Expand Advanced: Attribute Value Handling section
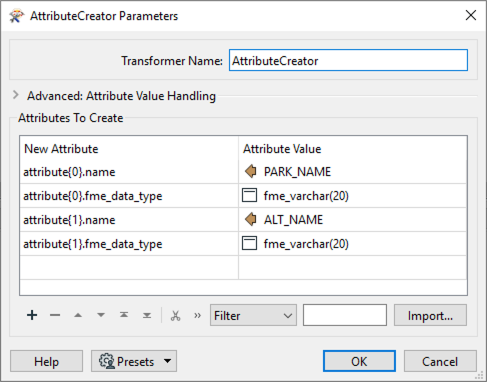Image resolution: width=487 pixels, height=382 pixels. pos(15,95)
